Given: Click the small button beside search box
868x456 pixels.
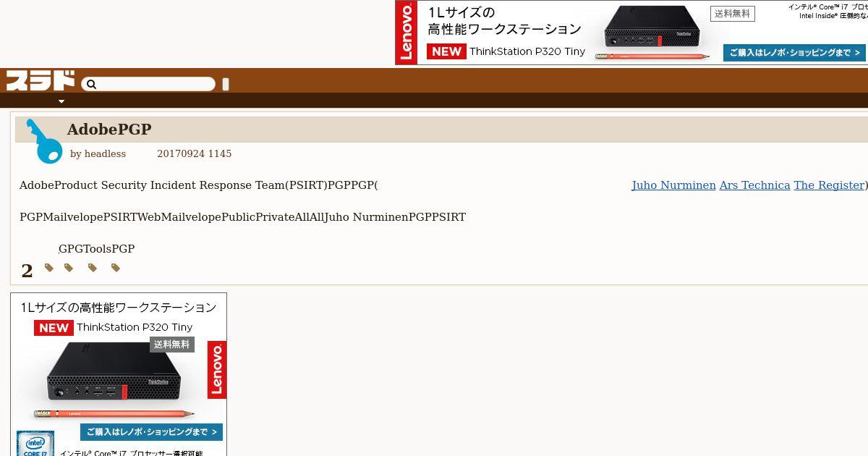Looking at the screenshot, I should (x=226, y=84).
